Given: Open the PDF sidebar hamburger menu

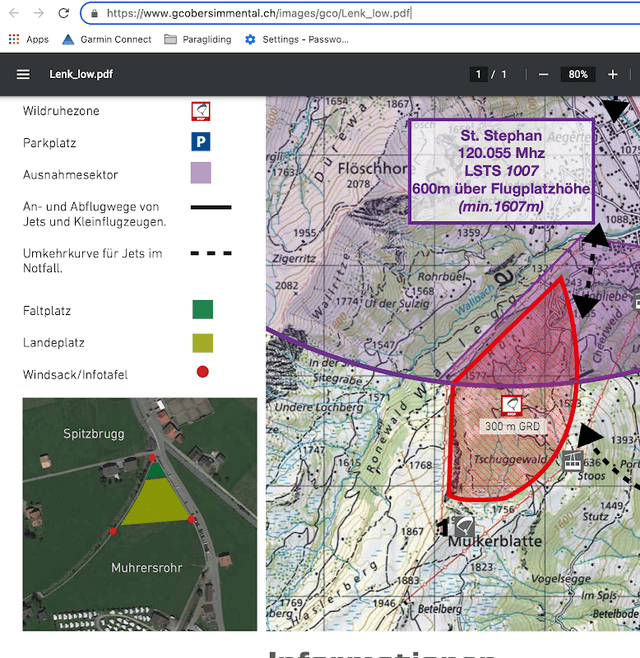Looking at the screenshot, I should (x=23, y=74).
